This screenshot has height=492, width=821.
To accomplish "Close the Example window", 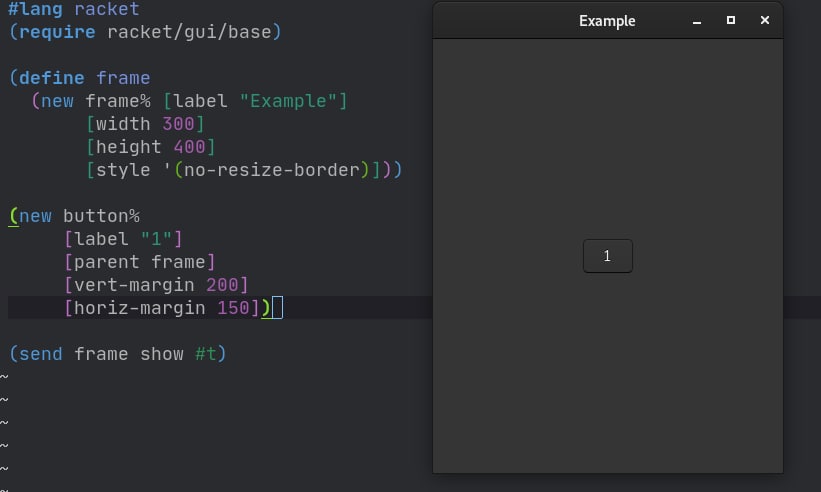I will [x=764, y=20].
